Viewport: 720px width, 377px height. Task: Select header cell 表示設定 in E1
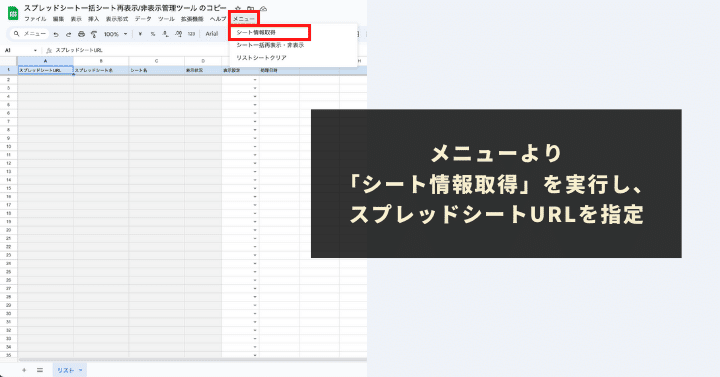click(x=240, y=70)
